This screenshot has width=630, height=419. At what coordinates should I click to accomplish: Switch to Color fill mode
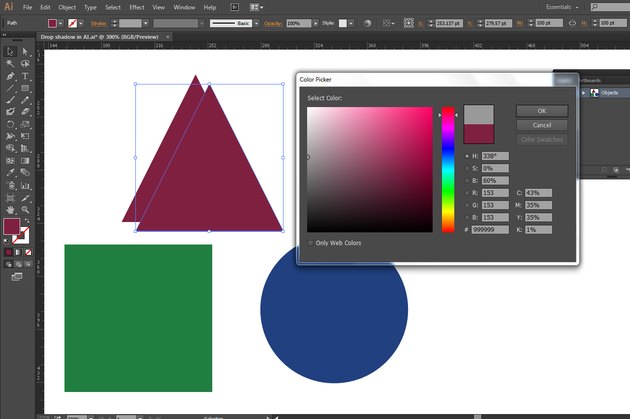pos(8,252)
